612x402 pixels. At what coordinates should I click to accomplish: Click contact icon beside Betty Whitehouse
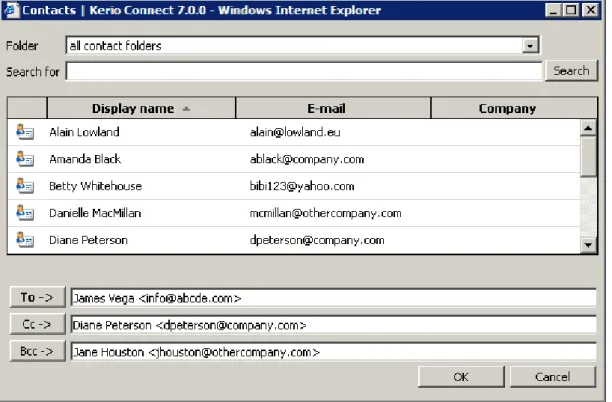tap(25, 186)
